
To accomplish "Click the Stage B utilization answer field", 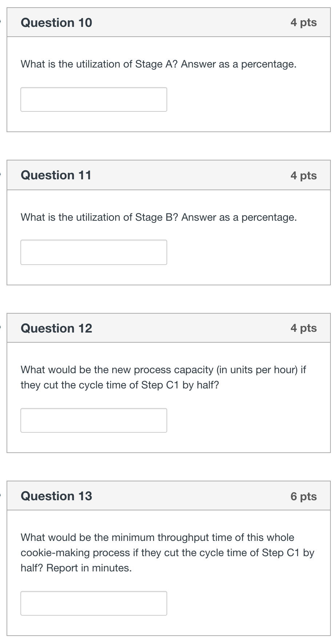I will [94, 252].
